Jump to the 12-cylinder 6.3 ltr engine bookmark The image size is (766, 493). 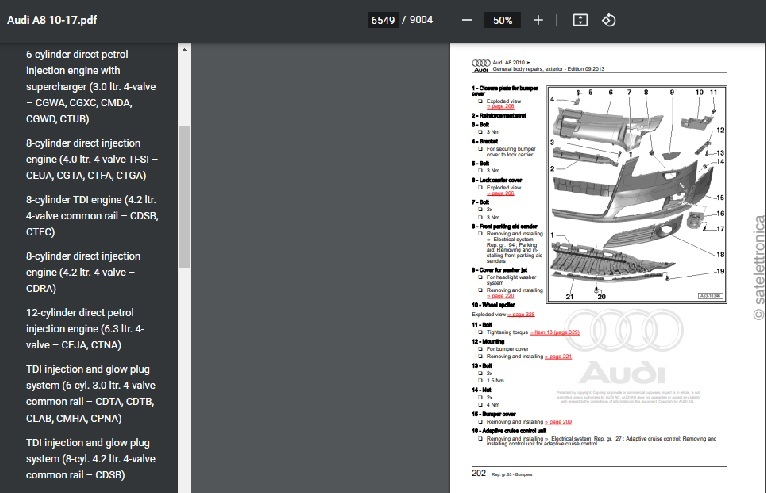pyautogui.click(x=91, y=328)
